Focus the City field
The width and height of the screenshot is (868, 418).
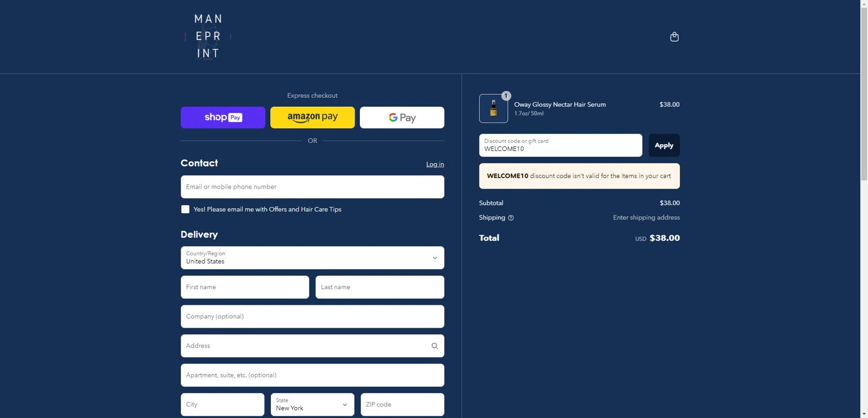[x=222, y=405]
